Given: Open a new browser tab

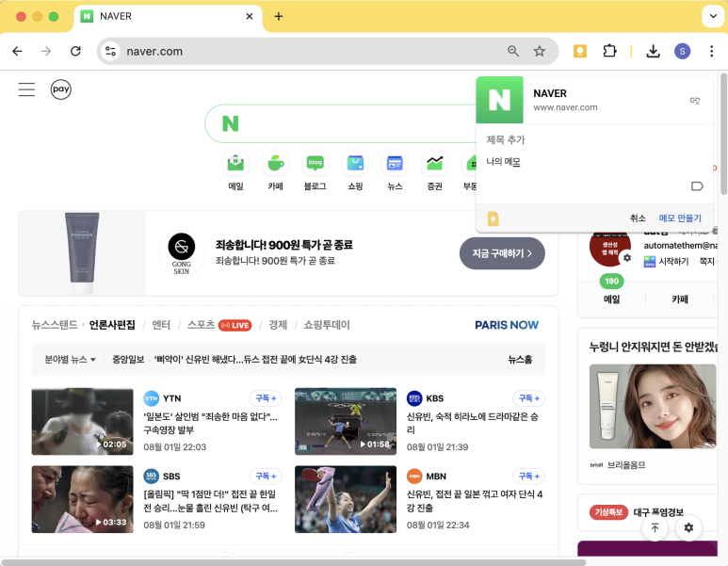Looking at the screenshot, I should 279,17.
